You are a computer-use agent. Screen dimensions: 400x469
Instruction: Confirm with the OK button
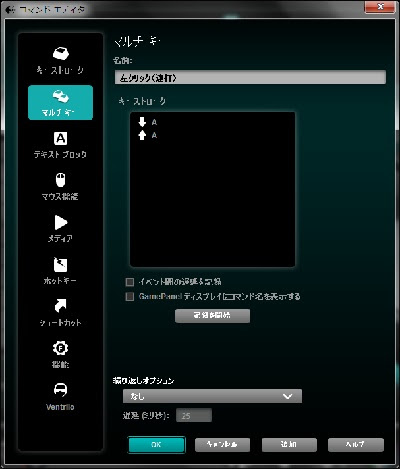[156, 445]
